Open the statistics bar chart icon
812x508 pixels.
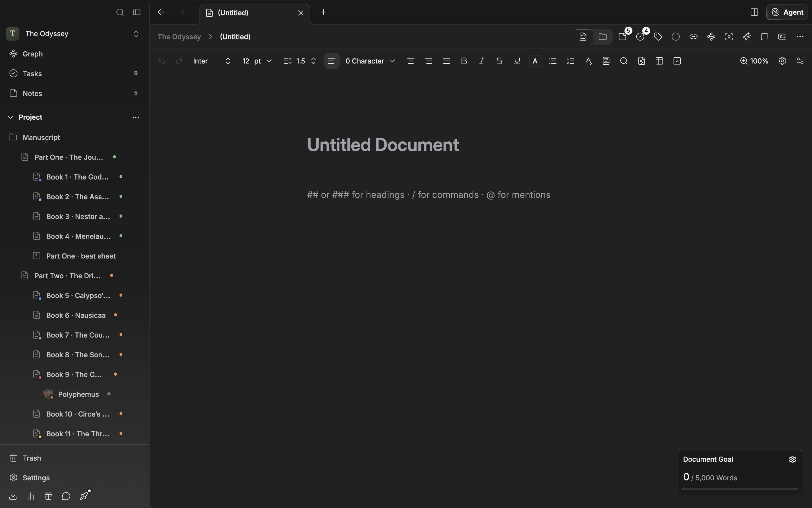tap(31, 496)
